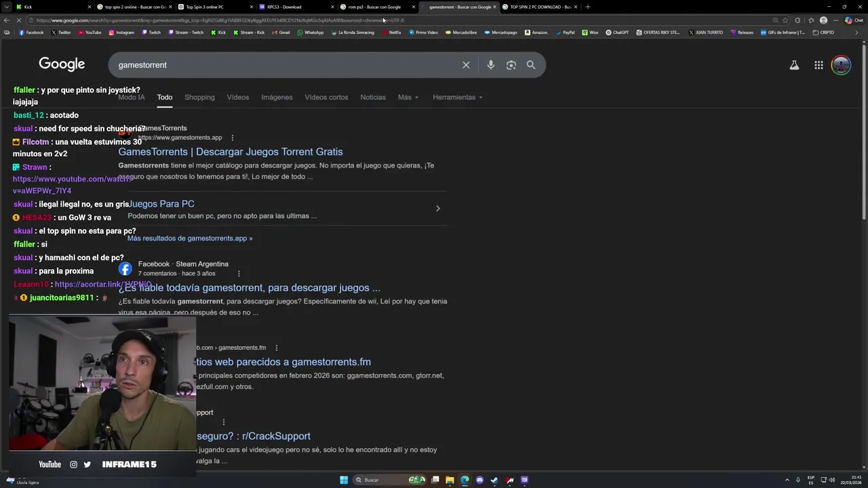Close the gamestorrent Google search tab
Image resolution: width=868 pixels, height=488 pixels.
point(495,7)
